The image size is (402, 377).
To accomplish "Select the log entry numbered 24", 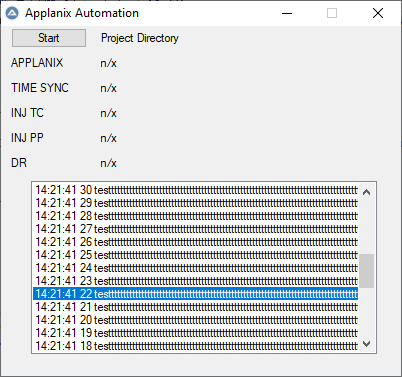I will point(195,268).
